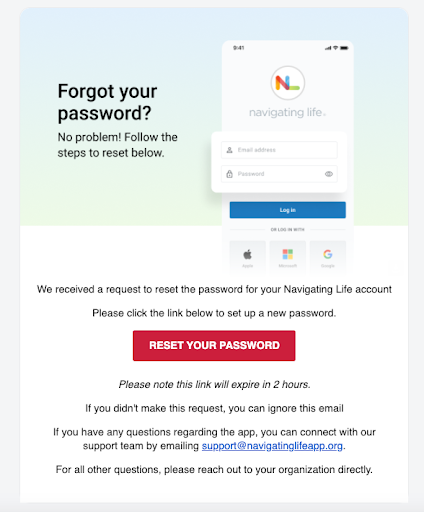Screen dimensions: 424x512
Task: Click the 'navigating life' wordmark text
Action: tap(287, 113)
